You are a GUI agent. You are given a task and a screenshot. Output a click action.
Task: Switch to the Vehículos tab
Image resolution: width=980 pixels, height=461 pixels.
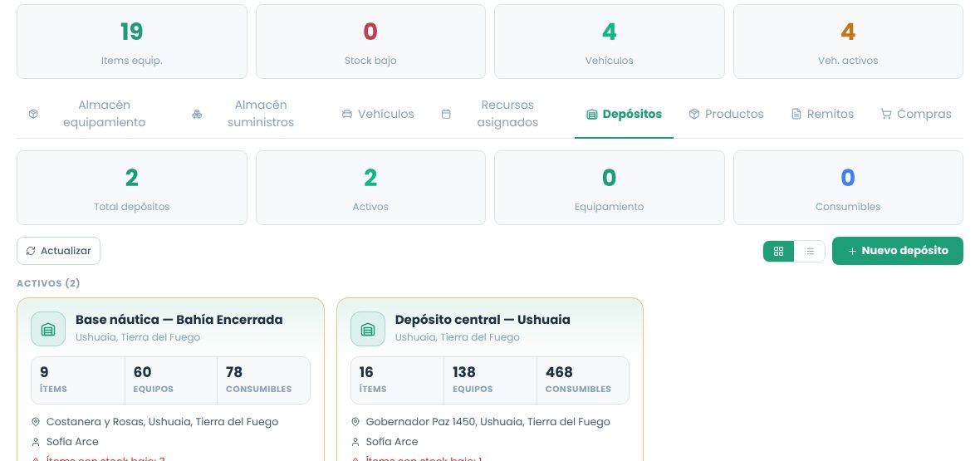pyautogui.click(x=378, y=114)
